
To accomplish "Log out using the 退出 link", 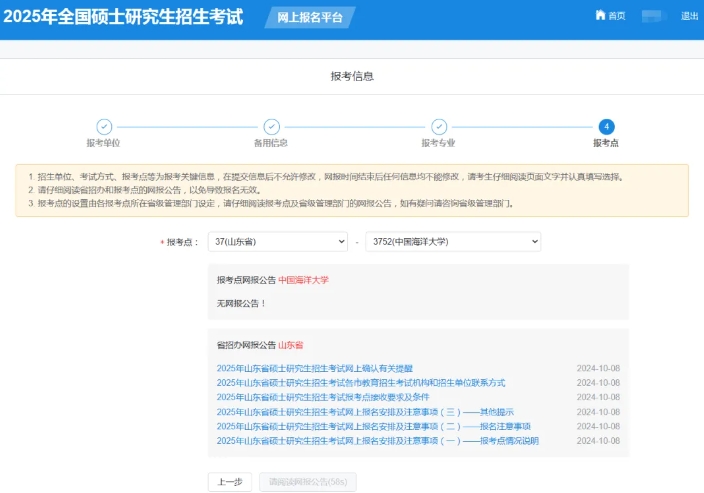I will point(689,16).
